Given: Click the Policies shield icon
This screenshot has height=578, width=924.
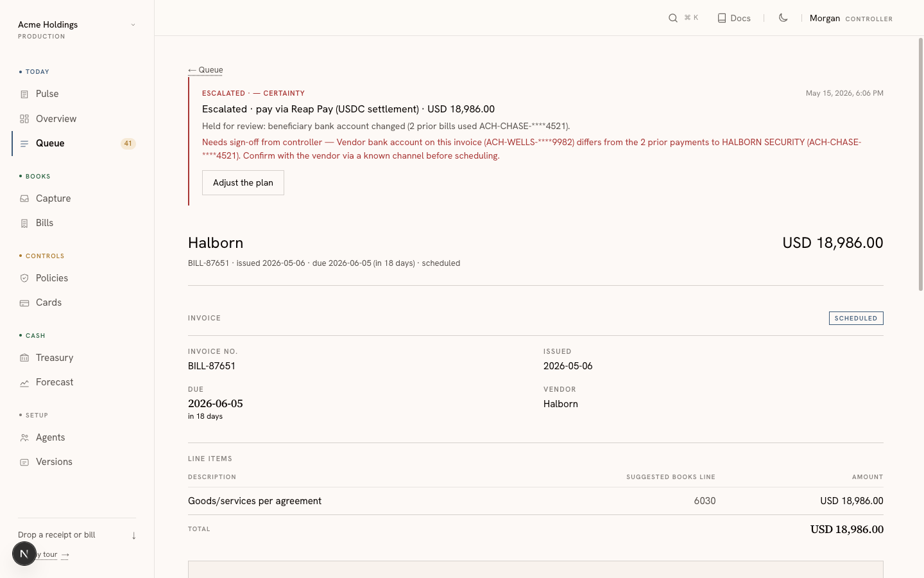Looking at the screenshot, I should pos(24,279).
